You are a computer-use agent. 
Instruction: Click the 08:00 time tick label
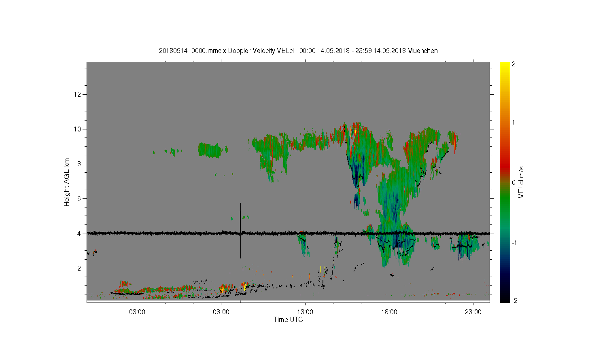tap(221, 312)
